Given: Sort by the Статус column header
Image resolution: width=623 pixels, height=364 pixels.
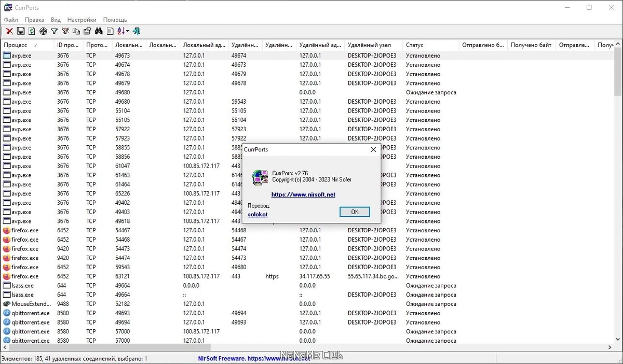Looking at the screenshot, I should 430,45.
